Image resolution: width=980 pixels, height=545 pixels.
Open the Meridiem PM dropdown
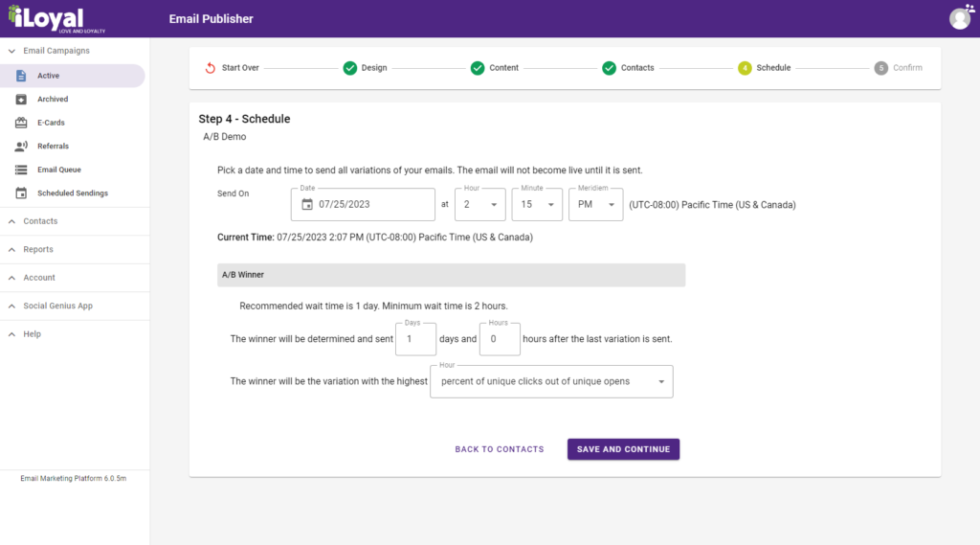click(595, 205)
